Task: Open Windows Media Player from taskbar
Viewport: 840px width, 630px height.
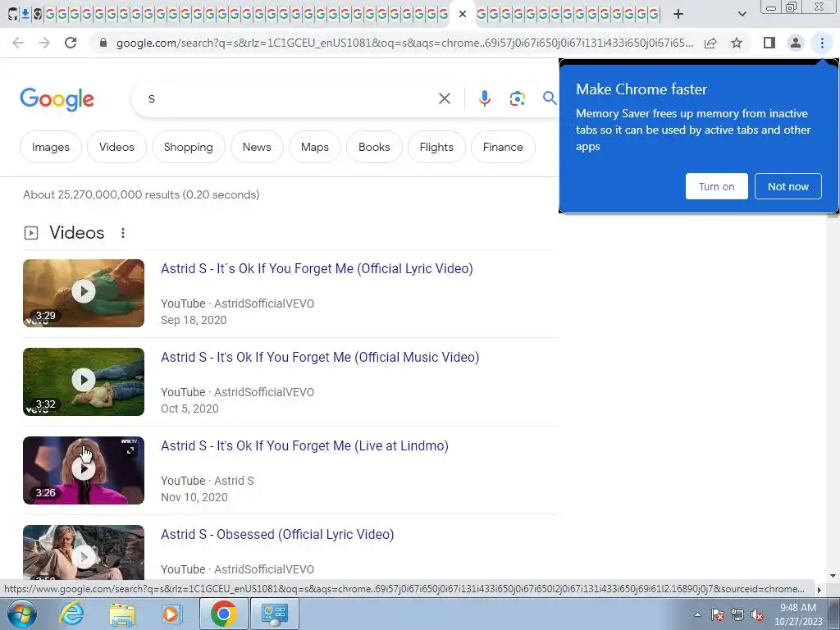Action: [172, 614]
